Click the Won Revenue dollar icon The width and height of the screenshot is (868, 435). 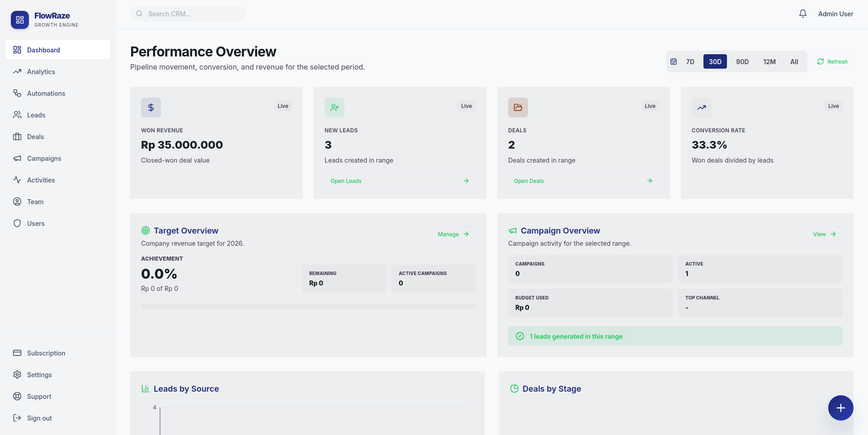coord(151,108)
